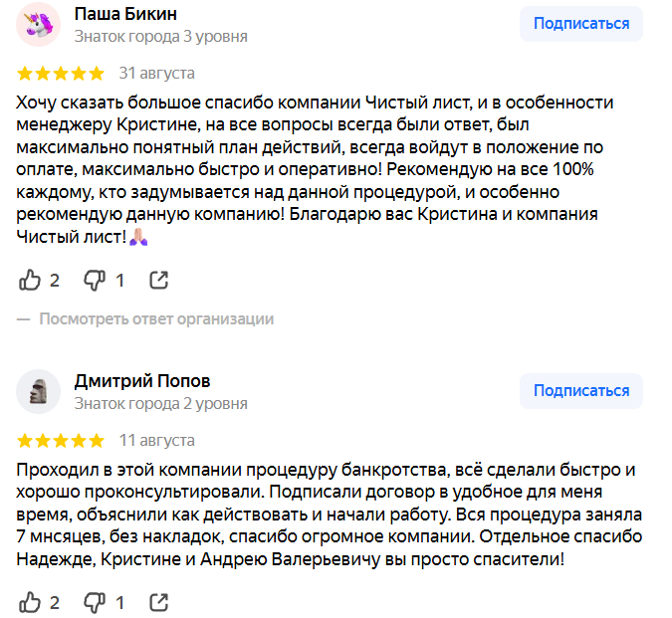Screen dimensions: 672x618
Task: Click the five-star rating on Паша Бикин's review
Action: 61,74
